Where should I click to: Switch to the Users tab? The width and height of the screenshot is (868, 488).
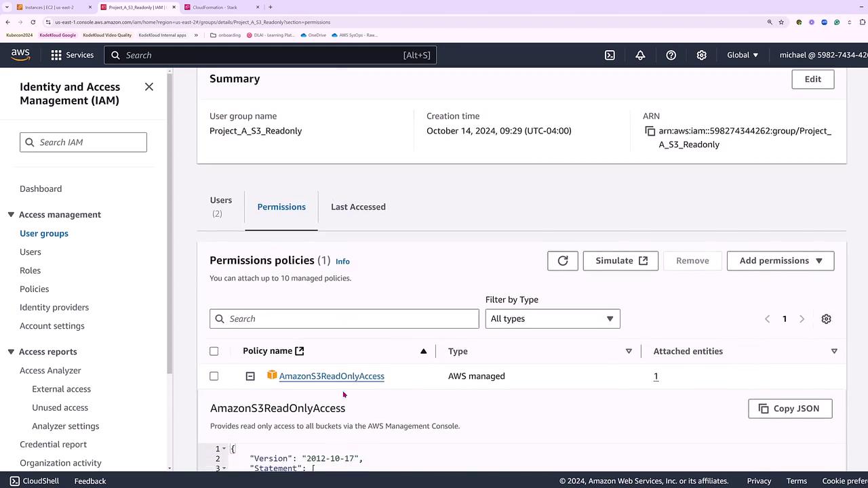pyautogui.click(x=221, y=207)
